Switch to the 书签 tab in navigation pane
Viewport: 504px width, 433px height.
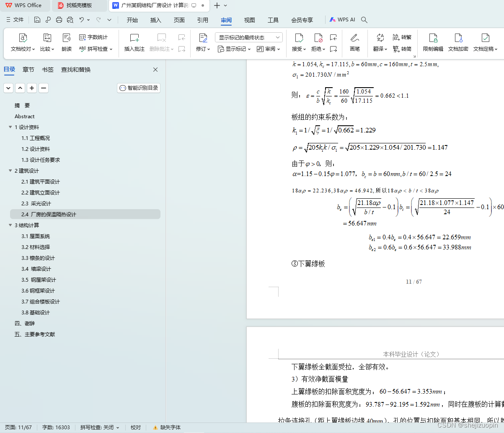[48, 70]
